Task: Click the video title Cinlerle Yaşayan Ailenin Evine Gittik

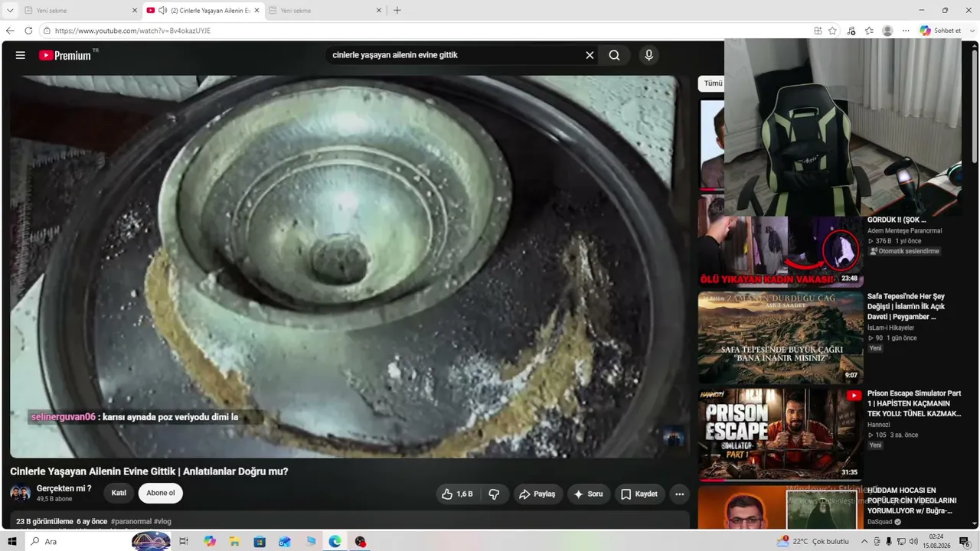Action: coord(149,471)
